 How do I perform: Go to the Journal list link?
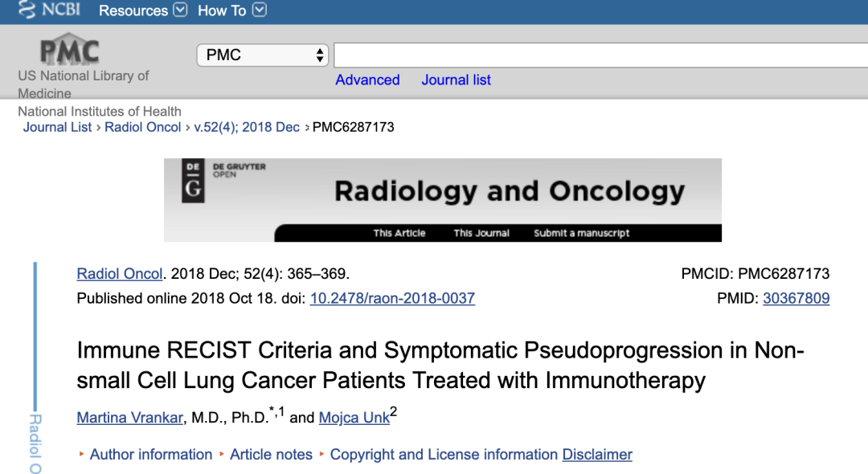tap(456, 80)
